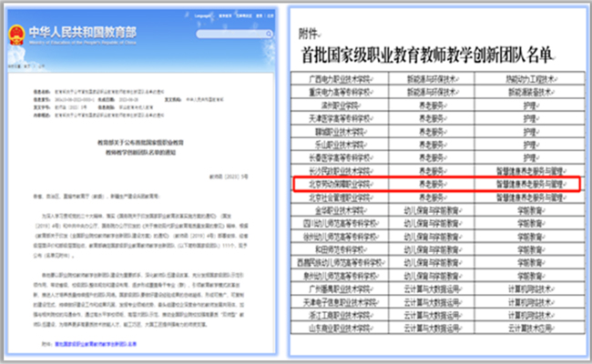Select the cell 滨州职业学院

(340, 106)
